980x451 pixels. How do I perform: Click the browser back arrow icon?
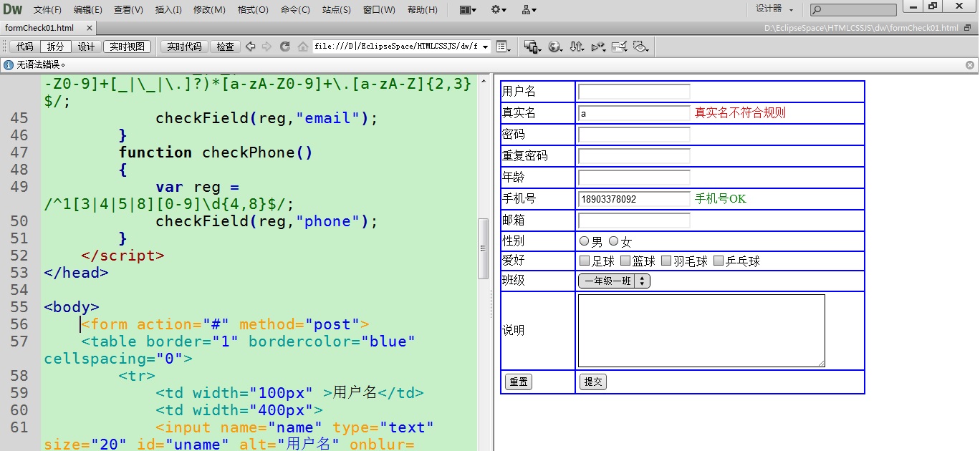click(x=250, y=47)
